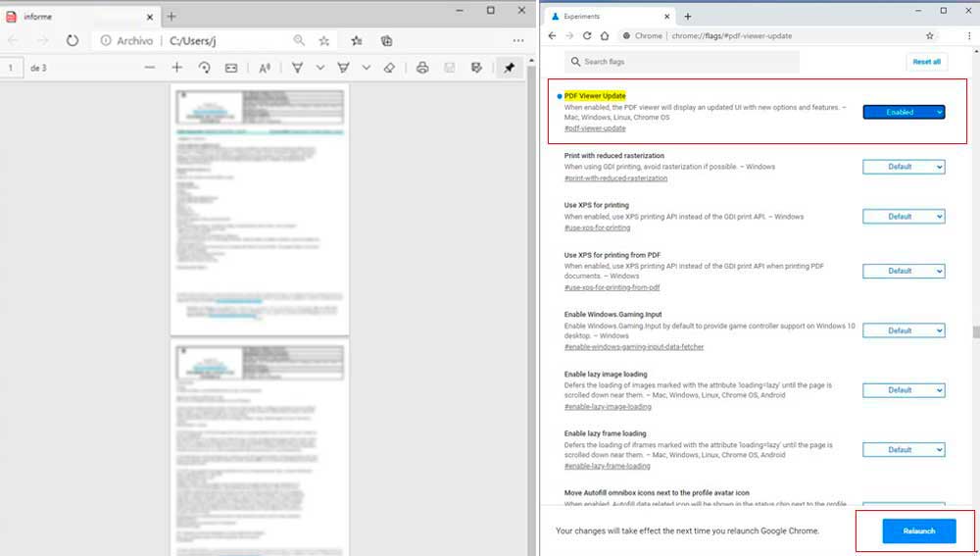Screen dimensions: 980x556
Task: Open the PDF Viewer Update Enabled dropdown
Action: [904, 112]
